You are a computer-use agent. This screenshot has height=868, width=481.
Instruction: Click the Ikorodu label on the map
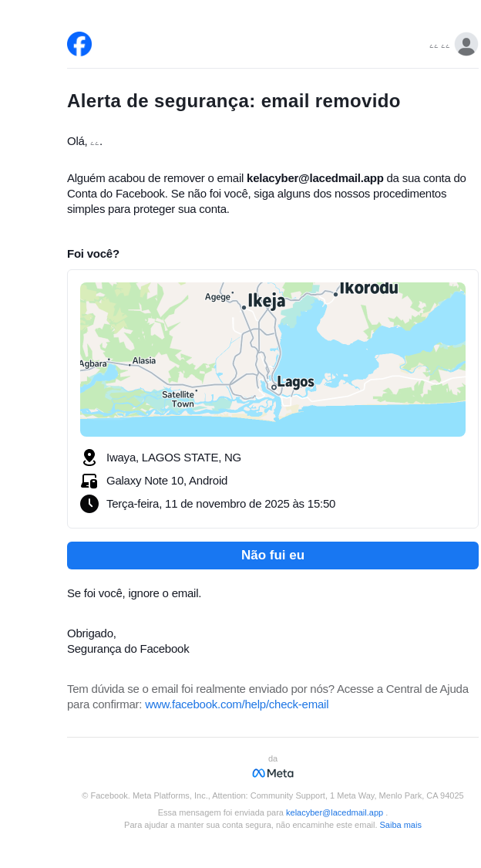(x=368, y=289)
